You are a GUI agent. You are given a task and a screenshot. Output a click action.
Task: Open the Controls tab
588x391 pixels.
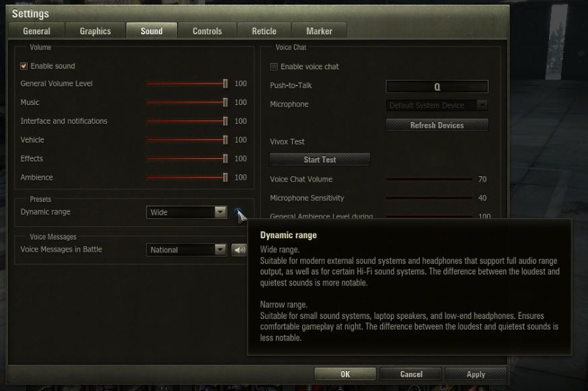(x=207, y=31)
